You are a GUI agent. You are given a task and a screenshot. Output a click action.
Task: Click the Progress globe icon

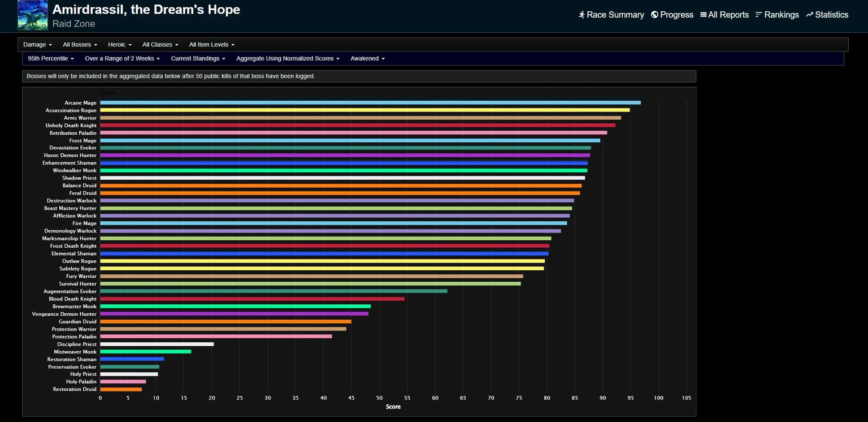point(654,15)
